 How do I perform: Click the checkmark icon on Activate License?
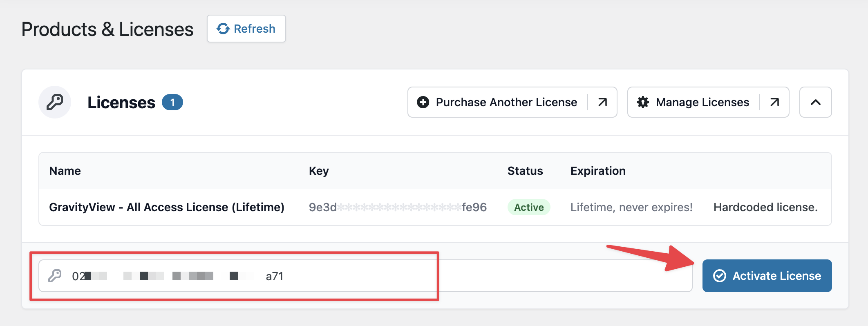point(719,276)
